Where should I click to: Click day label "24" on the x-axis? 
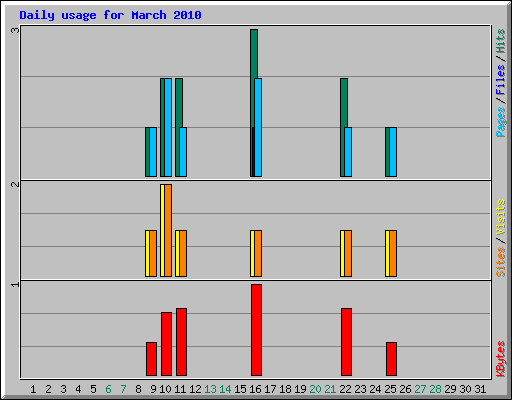375,389
